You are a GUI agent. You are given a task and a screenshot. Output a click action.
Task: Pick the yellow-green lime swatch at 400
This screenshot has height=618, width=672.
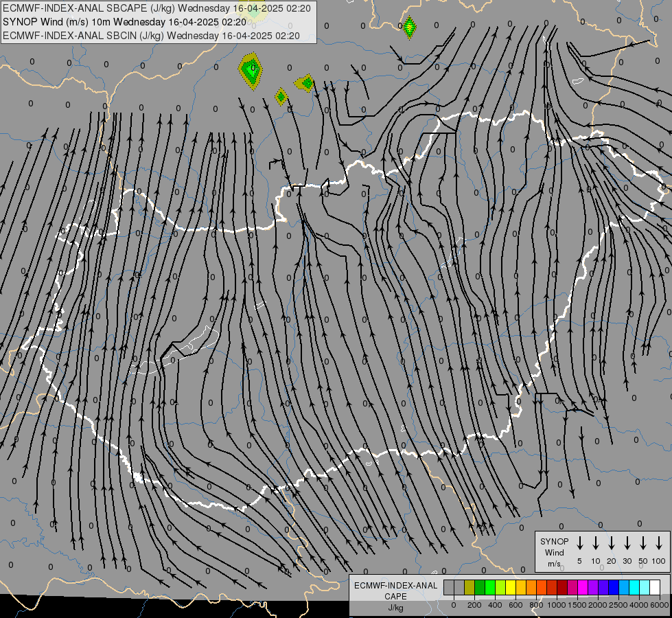coord(500,587)
